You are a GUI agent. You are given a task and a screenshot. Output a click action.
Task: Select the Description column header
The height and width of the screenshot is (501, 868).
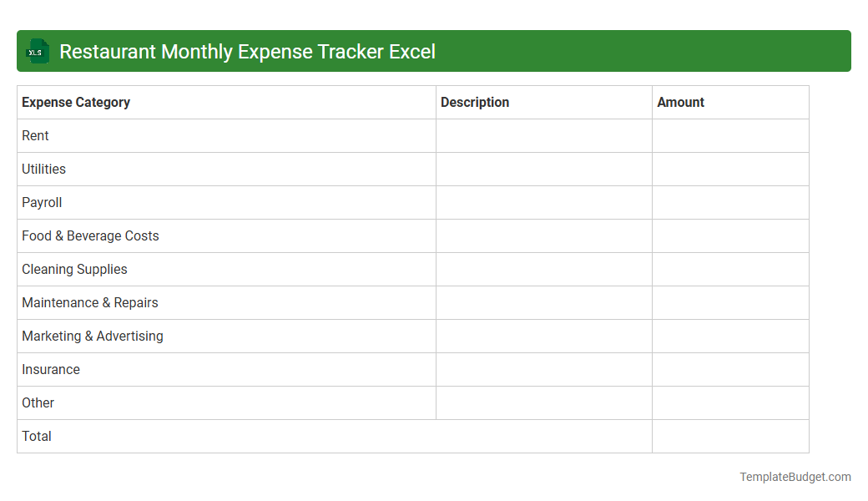tap(475, 102)
